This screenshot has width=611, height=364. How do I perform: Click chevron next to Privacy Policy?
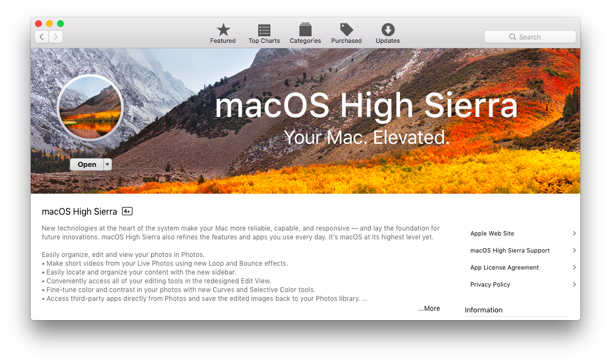[x=574, y=284]
